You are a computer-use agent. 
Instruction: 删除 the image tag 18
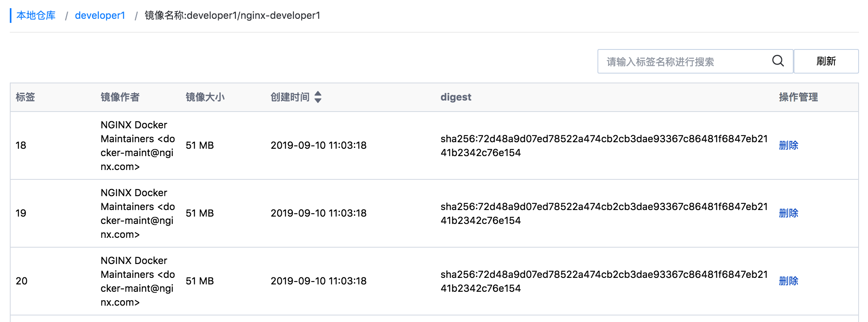788,145
